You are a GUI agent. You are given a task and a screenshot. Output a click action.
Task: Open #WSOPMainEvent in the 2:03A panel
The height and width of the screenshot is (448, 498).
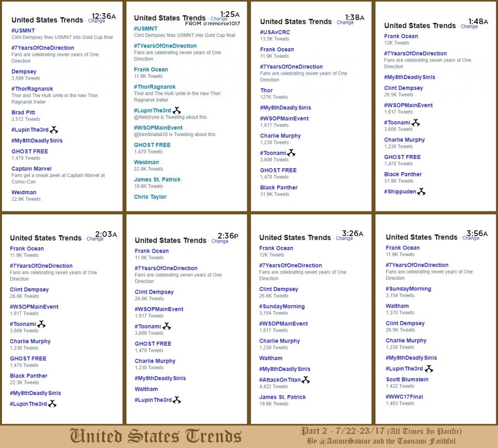(35, 307)
